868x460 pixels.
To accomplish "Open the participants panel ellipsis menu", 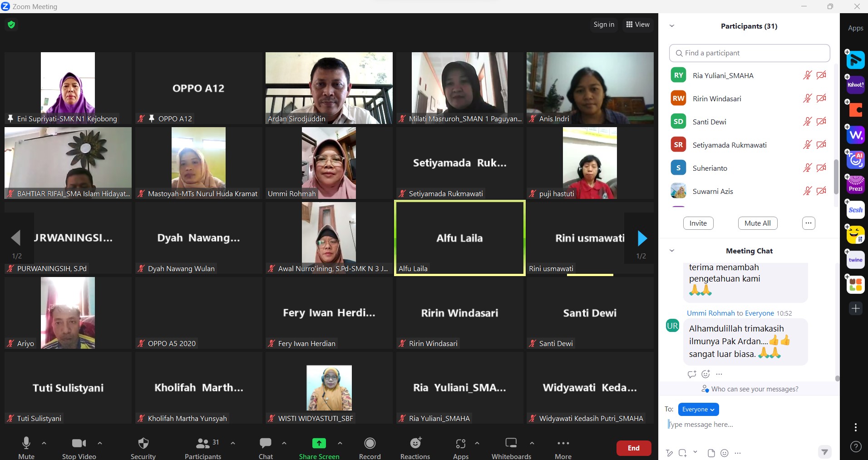I will coord(809,223).
